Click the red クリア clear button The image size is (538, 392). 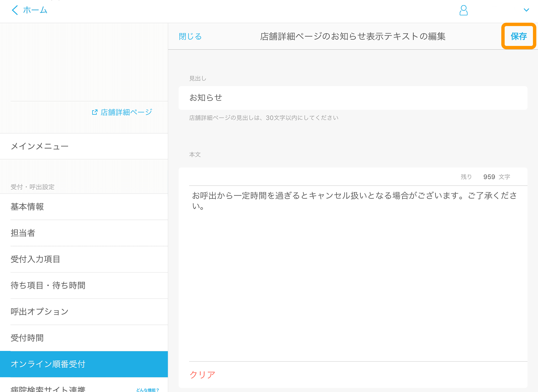[x=202, y=374]
